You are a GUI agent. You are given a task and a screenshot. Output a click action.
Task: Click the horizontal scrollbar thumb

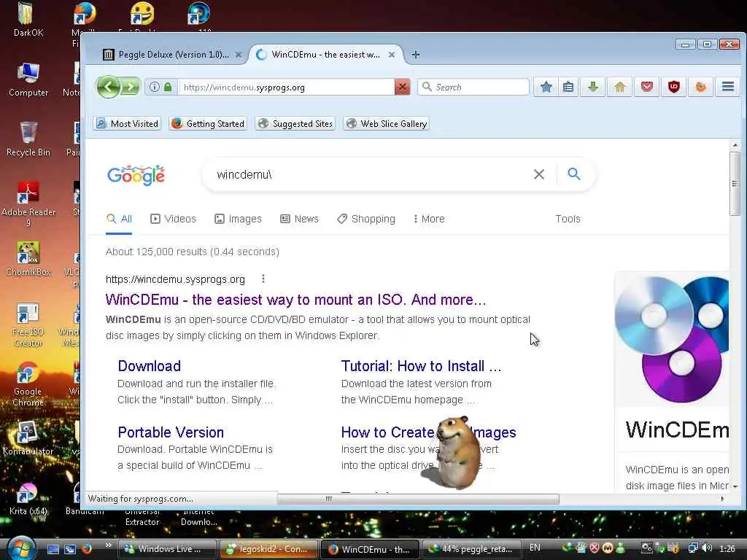pos(418,499)
